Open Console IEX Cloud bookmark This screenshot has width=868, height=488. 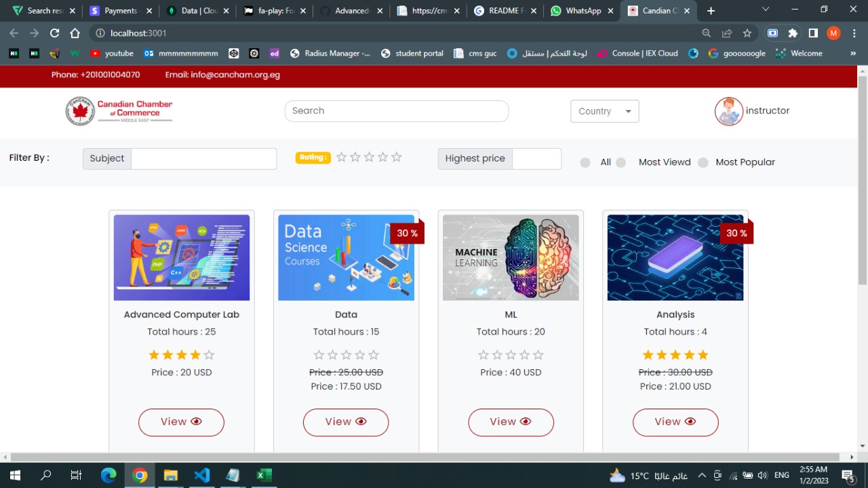pyautogui.click(x=637, y=53)
